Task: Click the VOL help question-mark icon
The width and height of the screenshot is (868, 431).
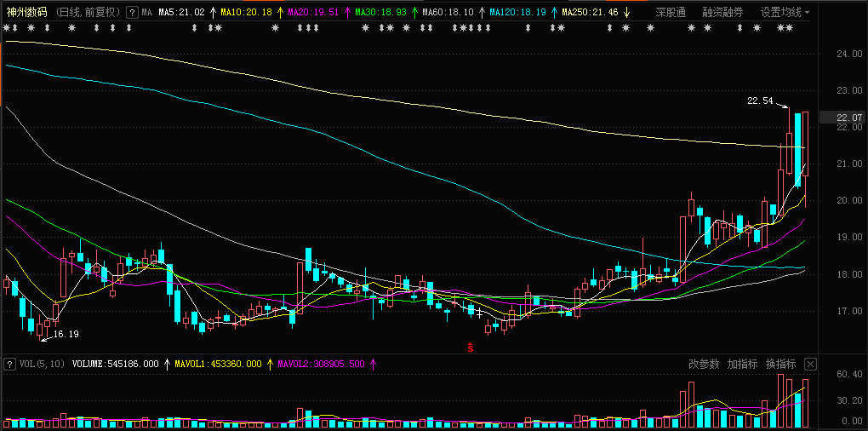Action: pos(9,364)
